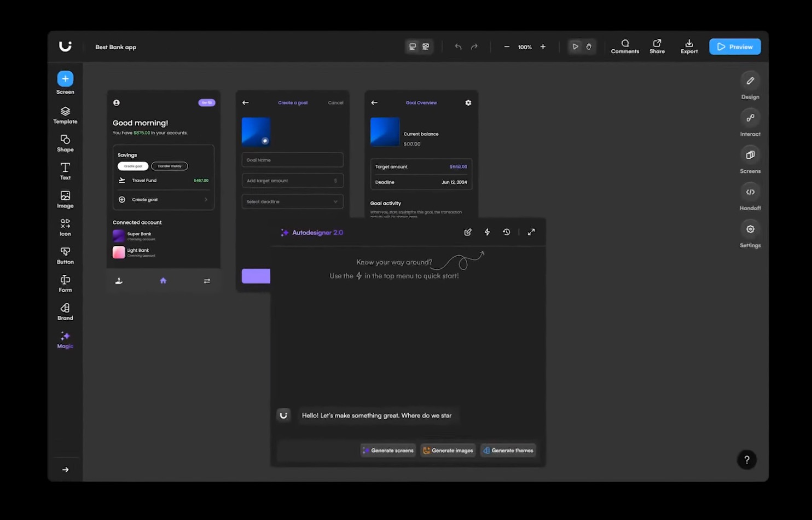812x520 pixels.
Task: Select the Button component tool
Action: pos(65,256)
